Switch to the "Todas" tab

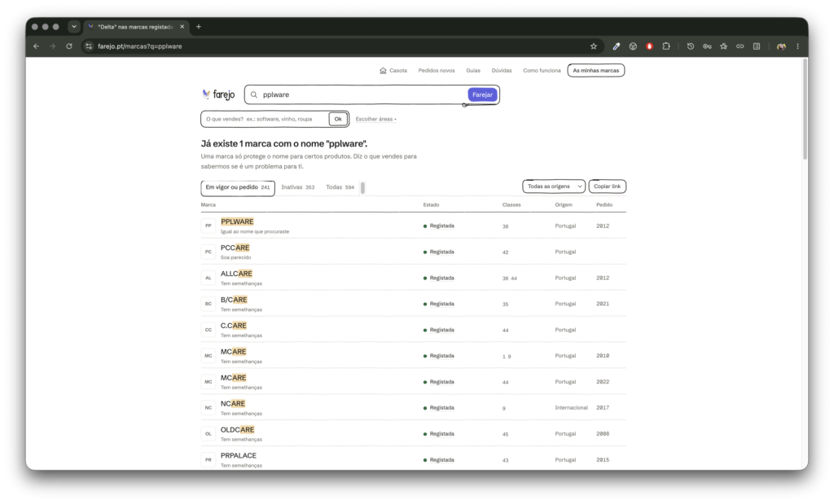[340, 187]
